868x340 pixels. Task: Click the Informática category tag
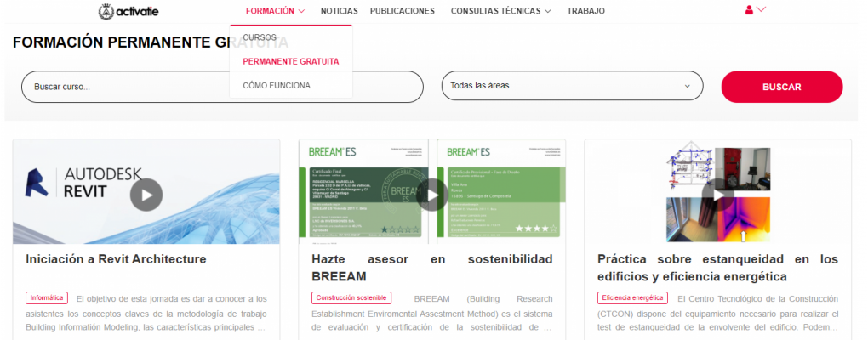click(47, 298)
